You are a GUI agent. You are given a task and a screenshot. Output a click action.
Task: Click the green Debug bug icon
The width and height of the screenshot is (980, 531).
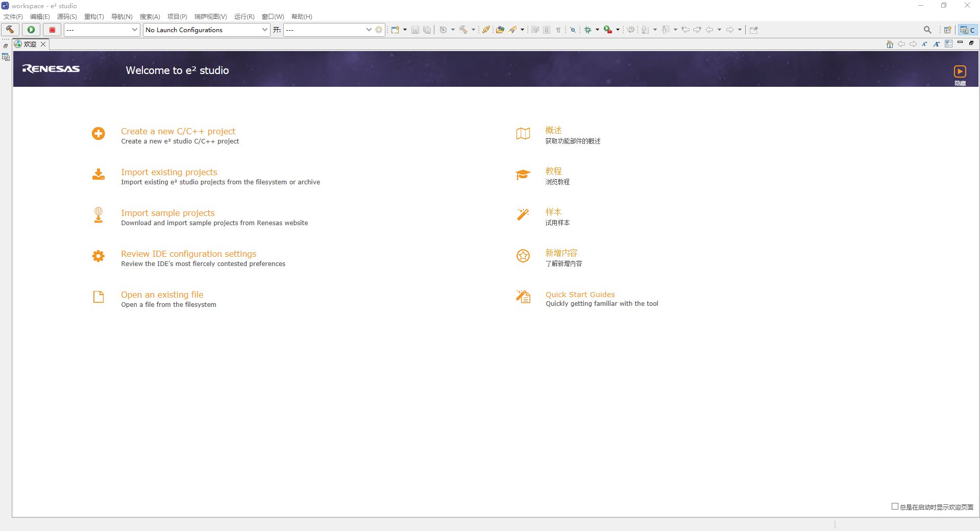588,30
